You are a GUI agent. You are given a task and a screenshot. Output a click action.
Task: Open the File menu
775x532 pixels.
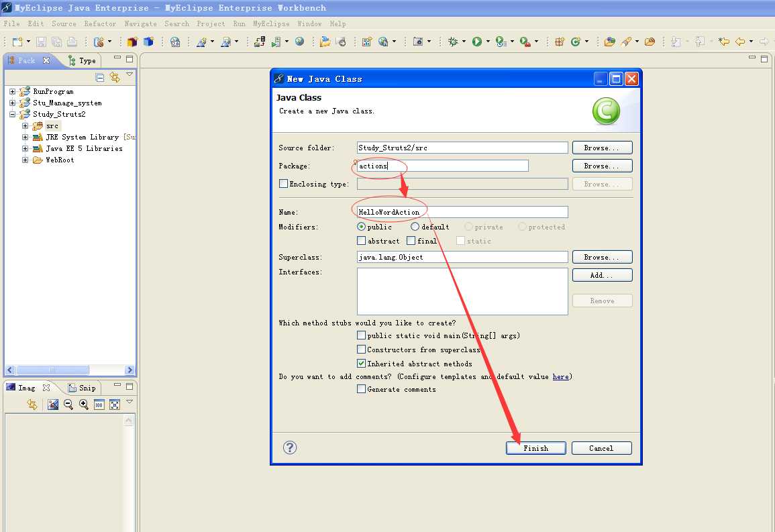click(11, 23)
